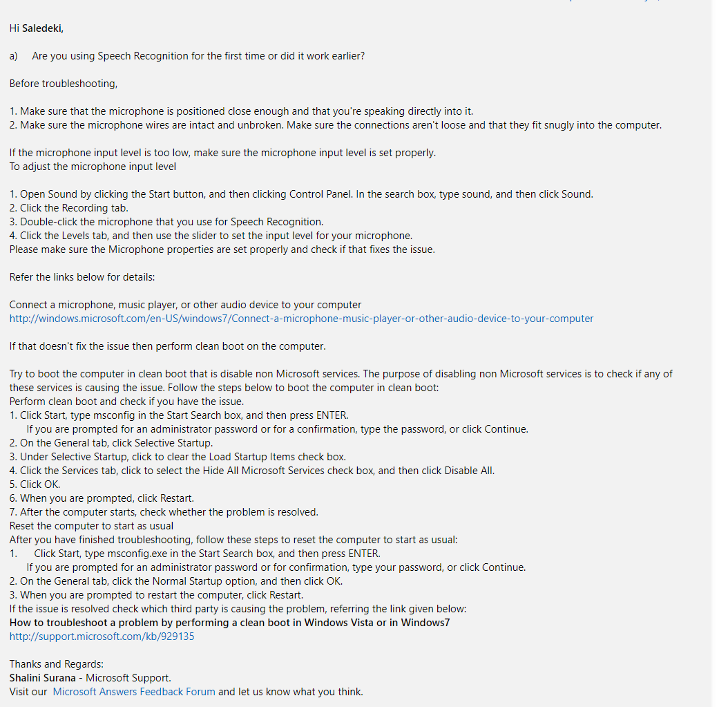728x707 pixels.
Task: Click the bold clean boot troubleshooting heading
Action: click(229, 623)
